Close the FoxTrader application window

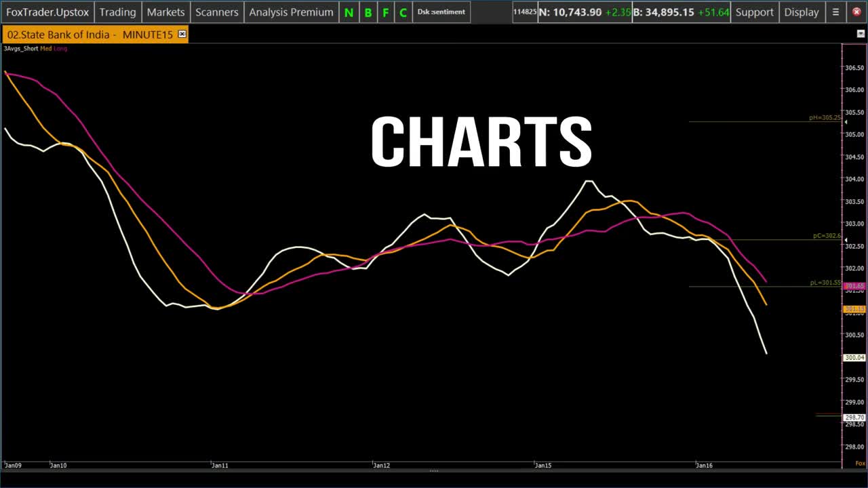click(856, 12)
